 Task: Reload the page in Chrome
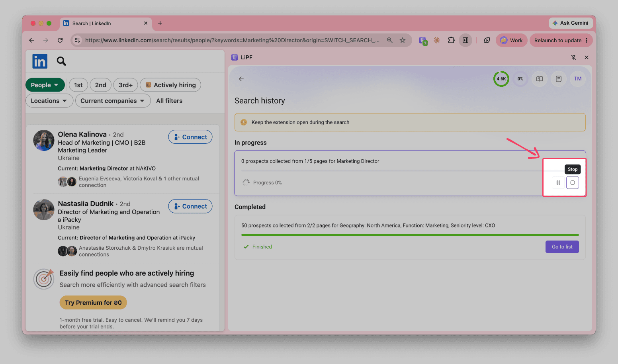(x=60, y=40)
